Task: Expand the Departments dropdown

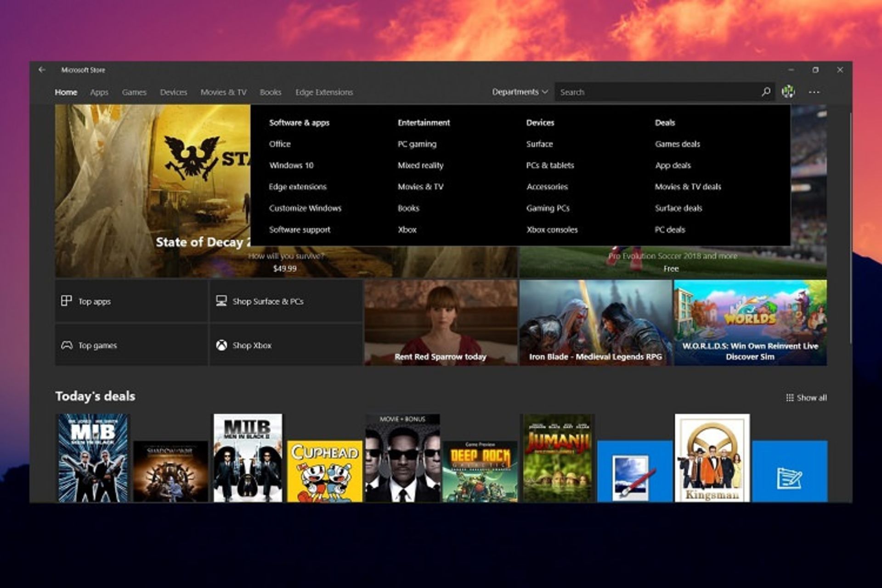Action: point(520,92)
